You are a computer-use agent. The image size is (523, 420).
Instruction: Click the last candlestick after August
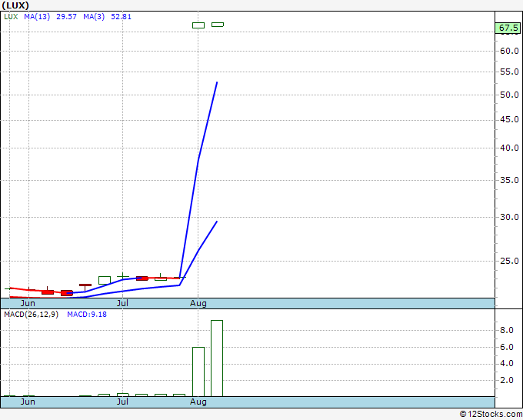coord(218,25)
